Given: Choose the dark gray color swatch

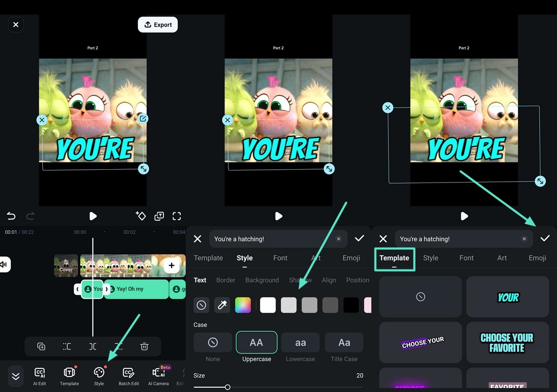Looking at the screenshot, I should pyautogui.click(x=330, y=305).
